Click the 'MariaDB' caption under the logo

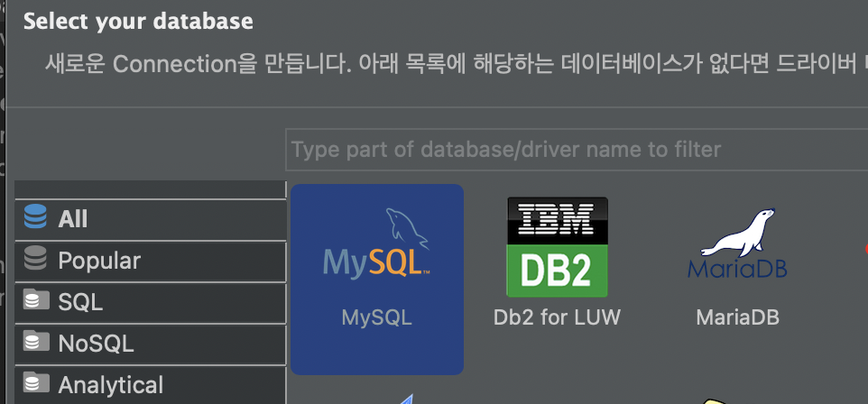pos(737,317)
